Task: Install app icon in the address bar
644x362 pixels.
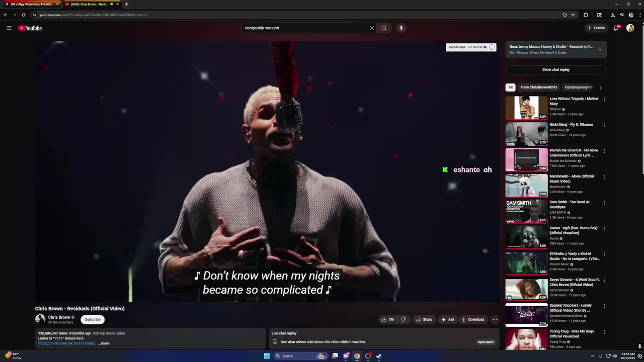Action: tap(565, 15)
